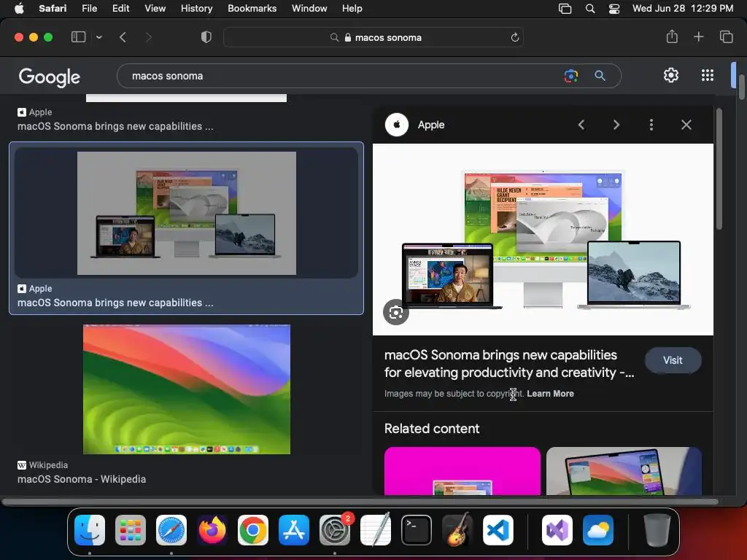This screenshot has height=560, width=747.
Task: Click the selected Apple devices thumbnail
Action: [186, 213]
